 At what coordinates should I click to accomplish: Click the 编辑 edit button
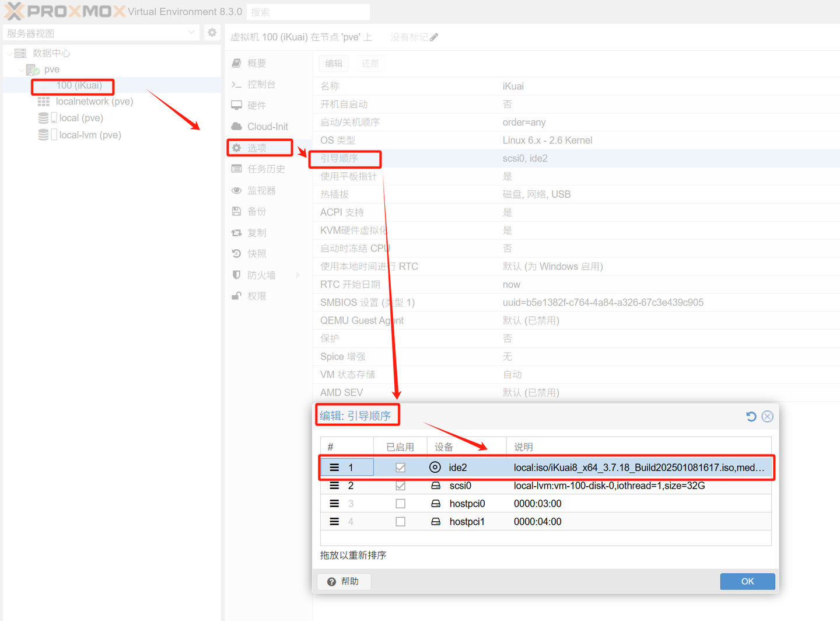pyautogui.click(x=334, y=64)
